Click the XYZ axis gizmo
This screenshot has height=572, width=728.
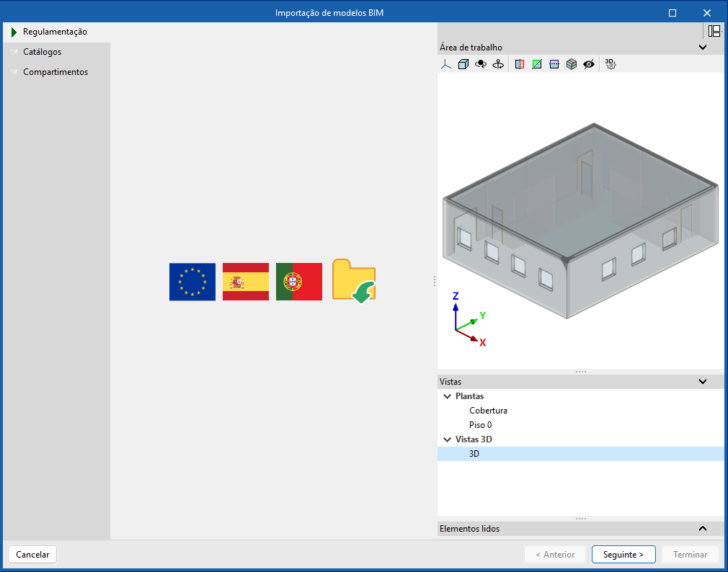pos(469,319)
